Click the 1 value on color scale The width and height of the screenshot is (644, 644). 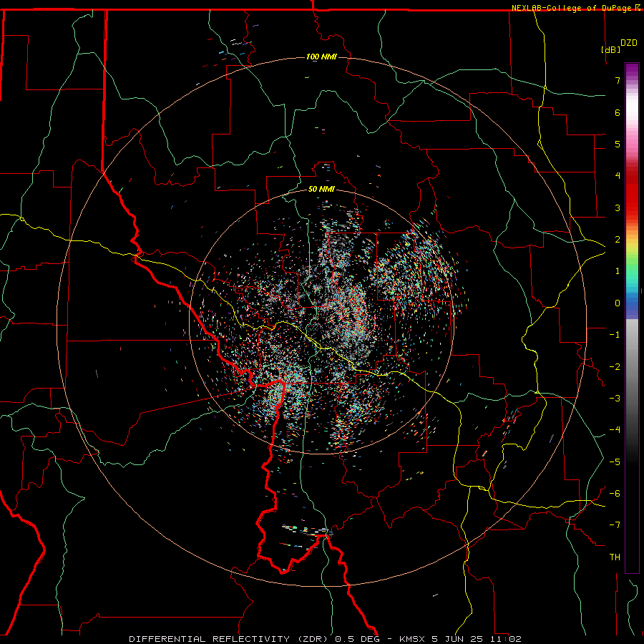pyautogui.click(x=618, y=271)
